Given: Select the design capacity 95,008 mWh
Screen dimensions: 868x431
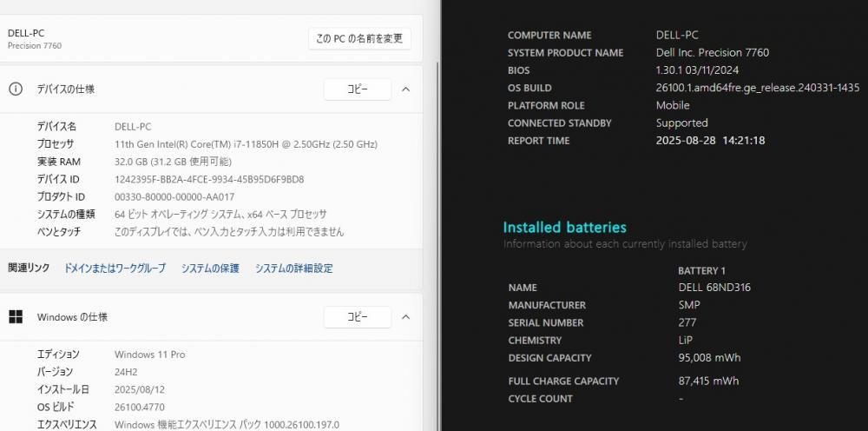Looking at the screenshot, I should pyautogui.click(x=710, y=358).
